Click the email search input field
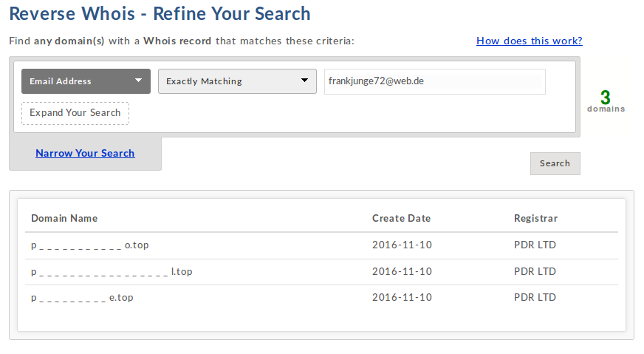This screenshot has width=644, height=354. point(435,81)
